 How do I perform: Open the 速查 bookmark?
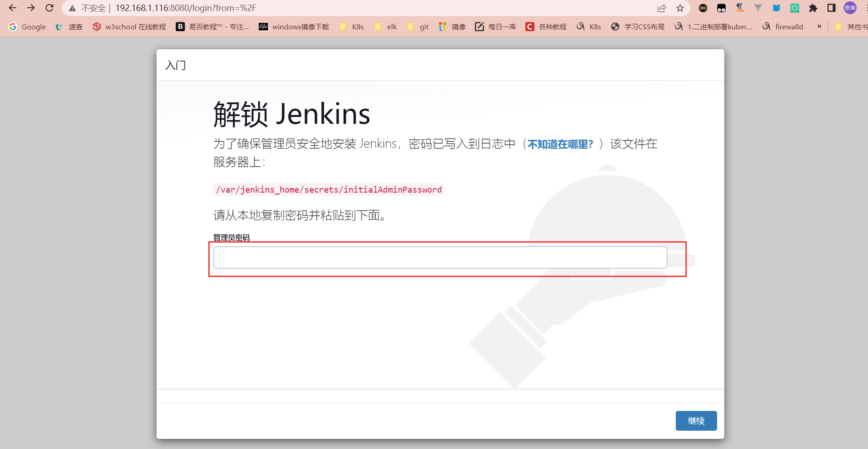pos(69,27)
